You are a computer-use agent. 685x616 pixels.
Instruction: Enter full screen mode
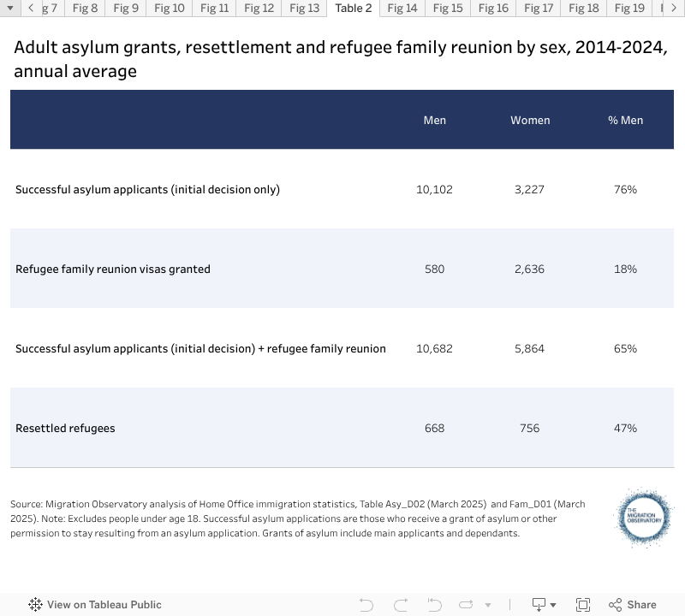[583, 605]
